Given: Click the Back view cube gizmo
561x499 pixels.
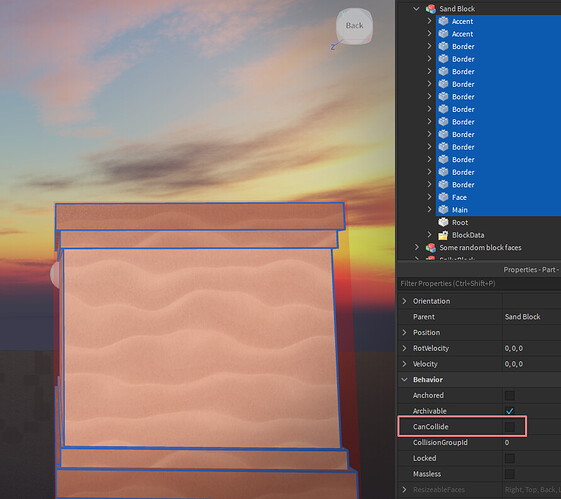Looking at the screenshot, I should pos(354,26).
